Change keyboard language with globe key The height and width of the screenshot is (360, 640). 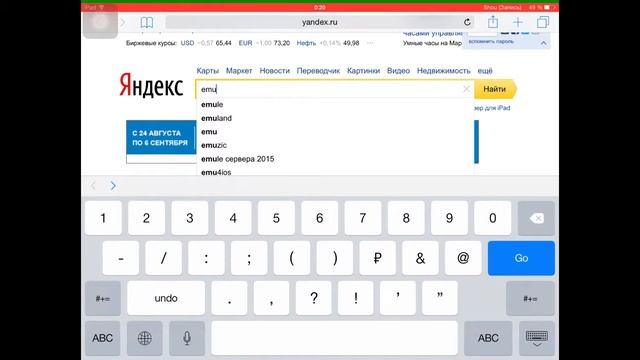coord(144,338)
